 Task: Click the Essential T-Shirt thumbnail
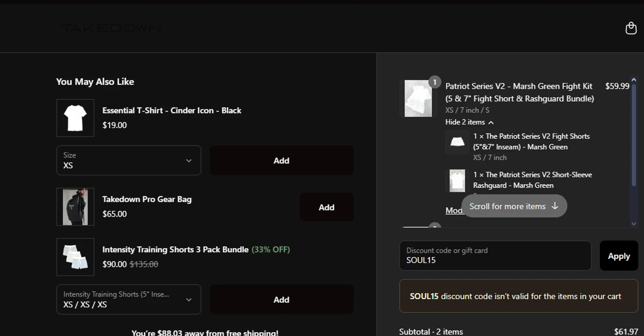tap(76, 118)
